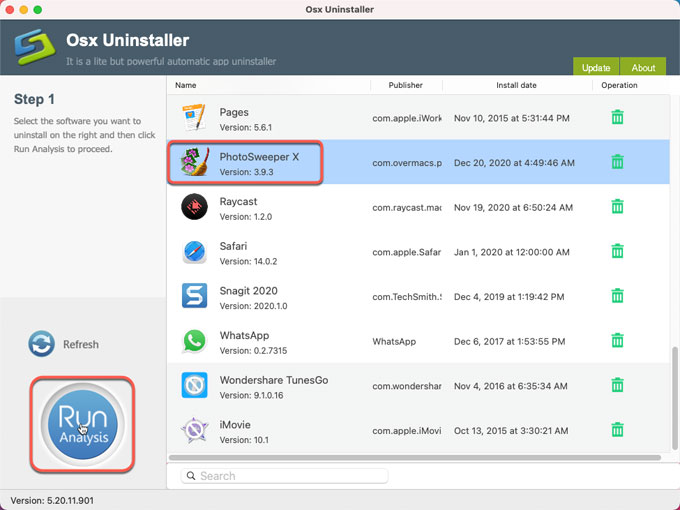Click the "Nov 19, 2020 at 6:50:24 AM" date
The height and width of the screenshot is (510, 680).
coord(513,208)
